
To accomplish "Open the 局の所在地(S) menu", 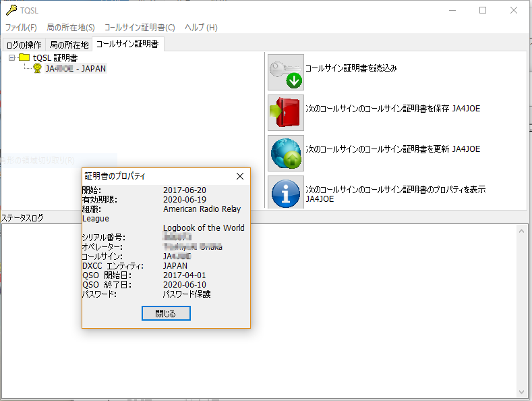I will pos(71,27).
